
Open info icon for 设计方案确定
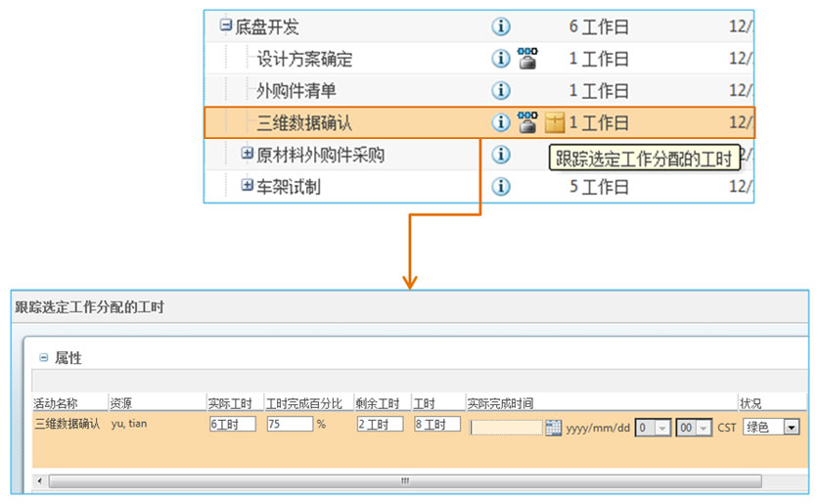click(x=501, y=59)
